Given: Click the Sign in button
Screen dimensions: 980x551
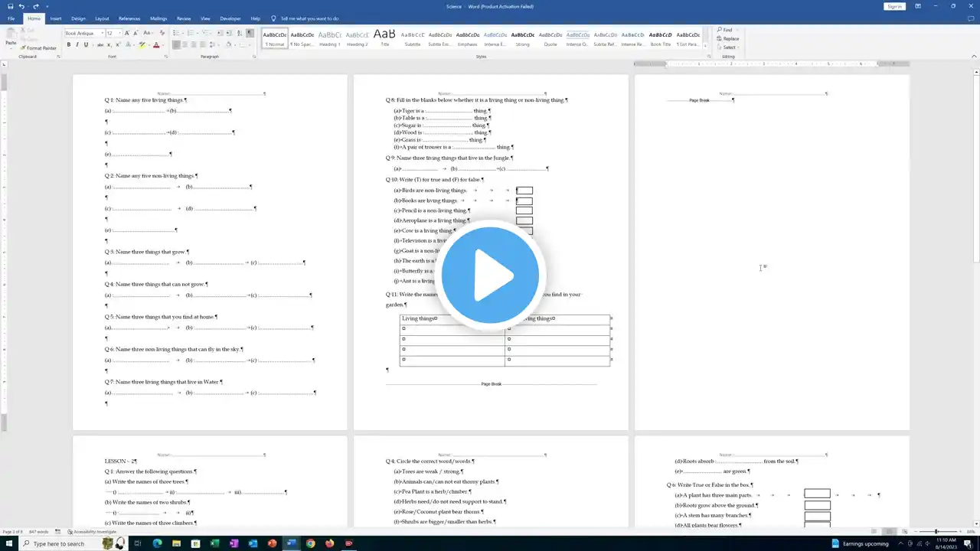Looking at the screenshot, I should point(894,6).
